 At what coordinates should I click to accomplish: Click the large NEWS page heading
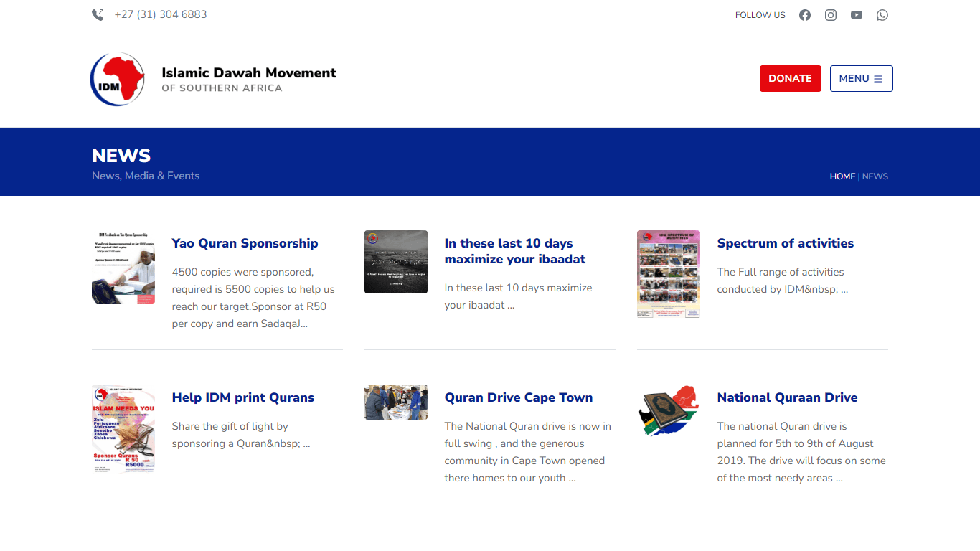[x=121, y=156]
